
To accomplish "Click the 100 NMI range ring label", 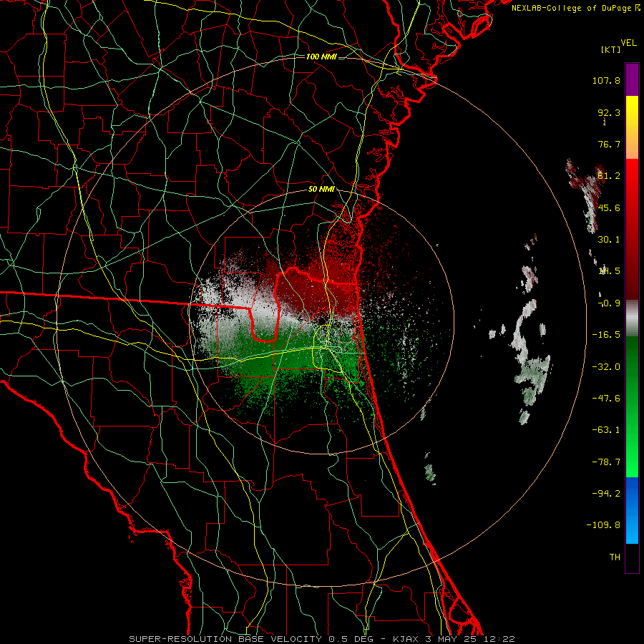I will [321, 57].
